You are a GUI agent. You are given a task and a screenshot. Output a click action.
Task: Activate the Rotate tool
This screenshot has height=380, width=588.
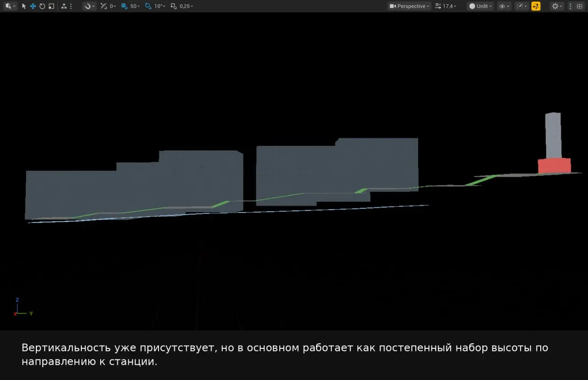[42, 6]
